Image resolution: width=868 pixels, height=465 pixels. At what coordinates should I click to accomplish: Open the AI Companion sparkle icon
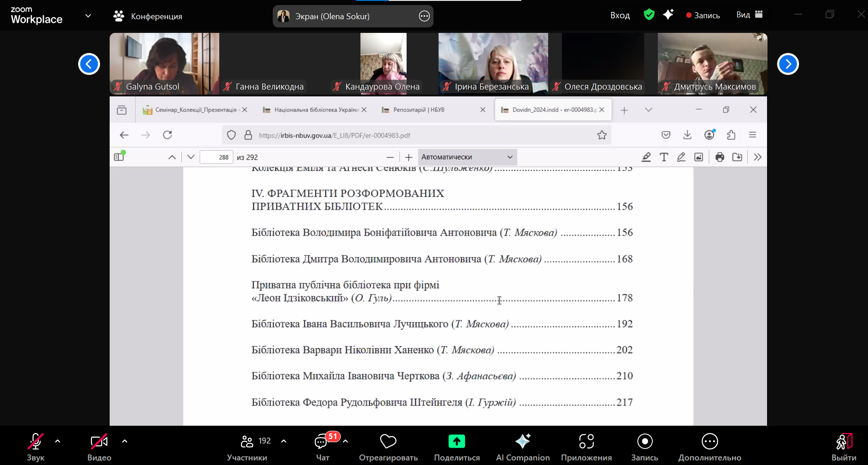pos(523,441)
